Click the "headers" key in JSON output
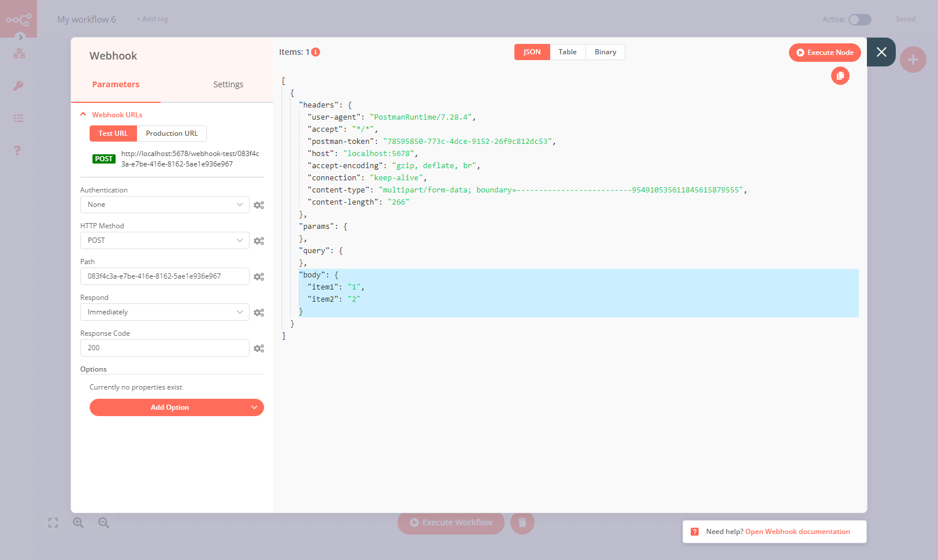Image resolution: width=938 pixels, height=560 pixels. (x=318, y=105)
